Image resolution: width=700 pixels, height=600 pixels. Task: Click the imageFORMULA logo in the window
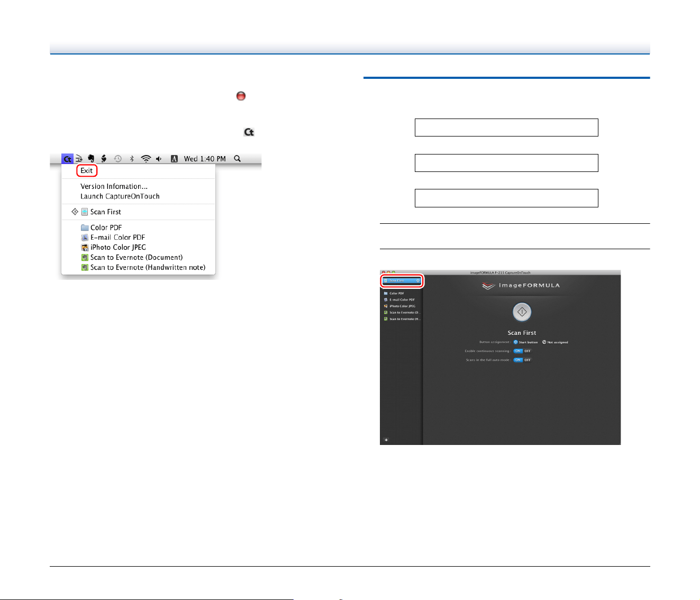pos(522,286)
